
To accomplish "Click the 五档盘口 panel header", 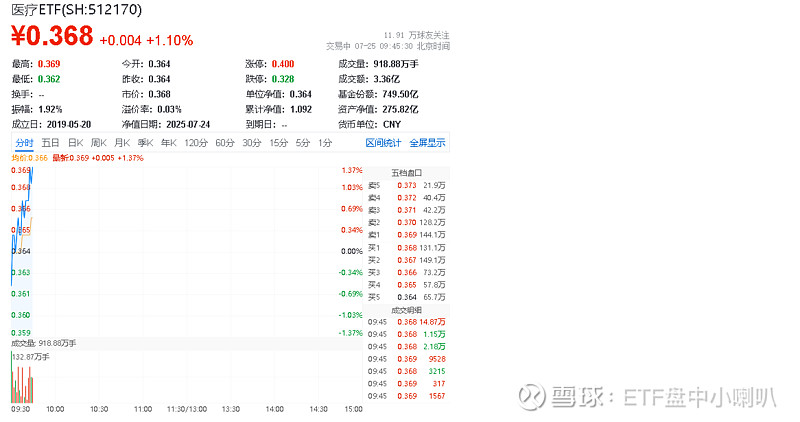I will point(407,173).
